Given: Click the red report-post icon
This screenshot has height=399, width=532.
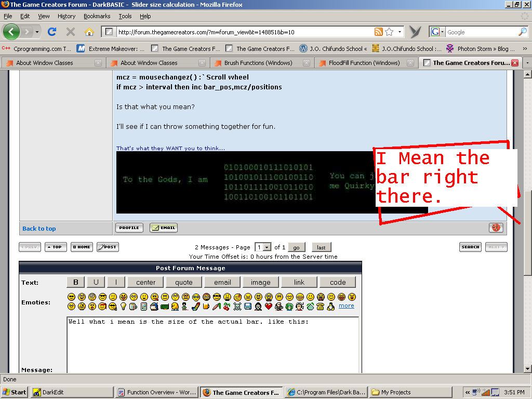Looking at the screenshot, I should pyautogui.click(x=496, y=228).
